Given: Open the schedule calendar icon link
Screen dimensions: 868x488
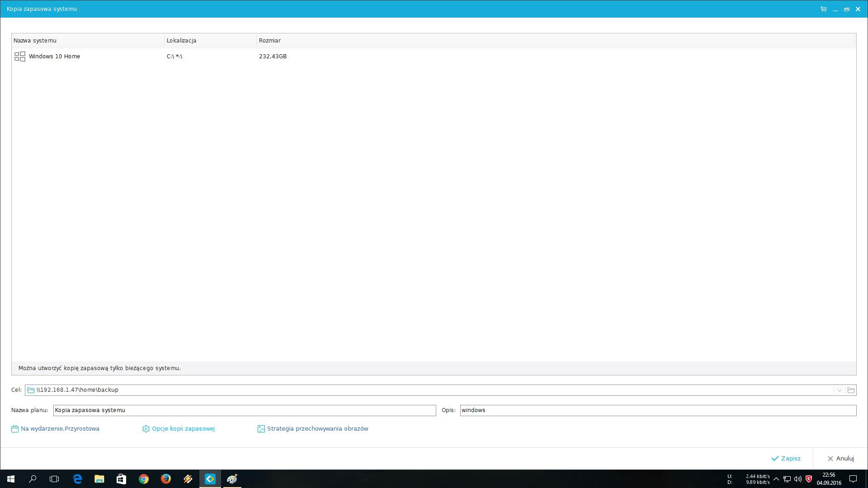Looking at the screenshot, I should pos(15,429).
